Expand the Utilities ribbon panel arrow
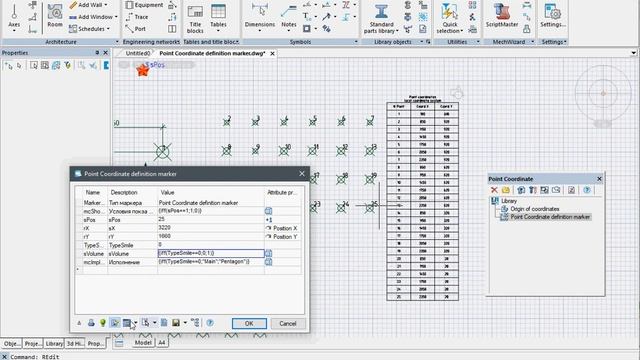Image resolution: width=640 pixels, height=360 pixels. [478, 42]
